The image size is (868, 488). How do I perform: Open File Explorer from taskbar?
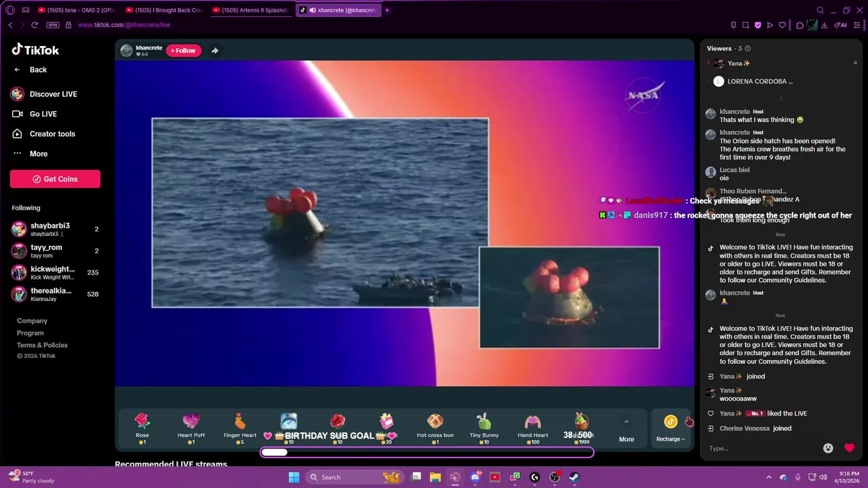[x=435, y=477]
